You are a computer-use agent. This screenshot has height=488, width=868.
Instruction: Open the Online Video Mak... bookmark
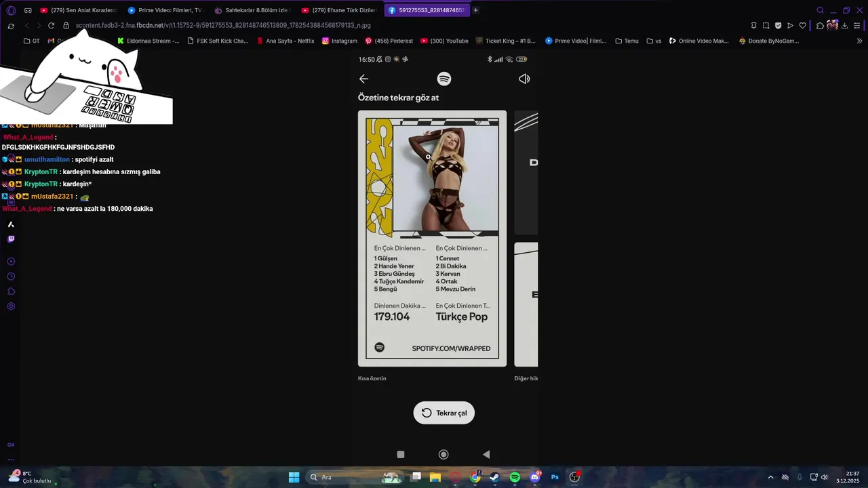(698, 41)
